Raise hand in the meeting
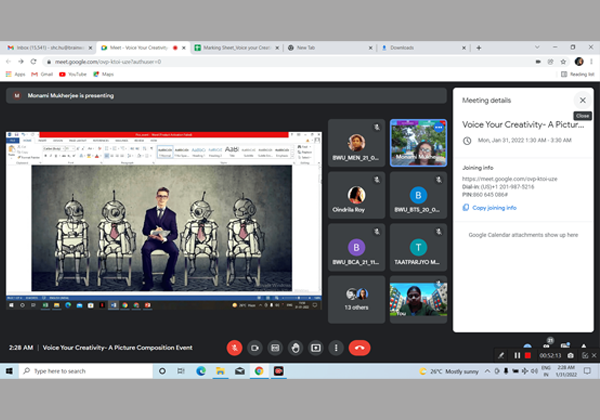The width and height of the screenshot is (600, 420). [x=295, y=347]
